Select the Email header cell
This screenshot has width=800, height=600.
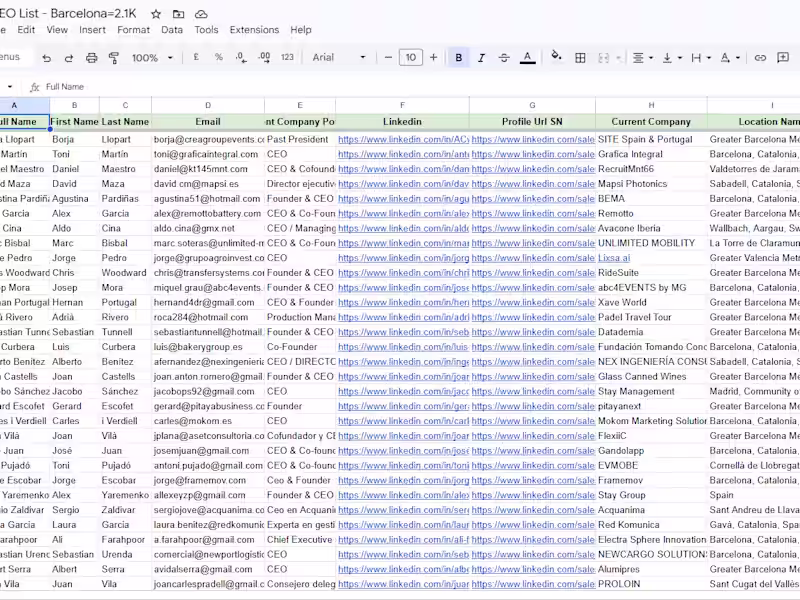tap(208, 122)
